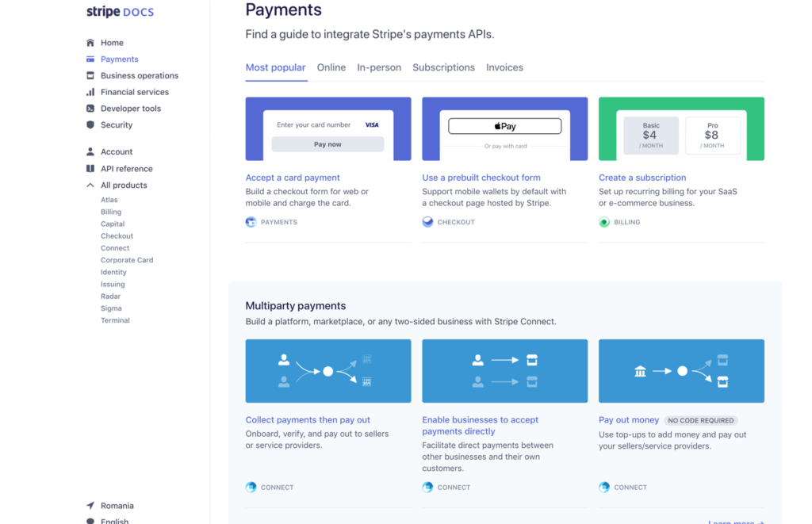
Task: Open the Invoices tab
Action: pos(504,67)
